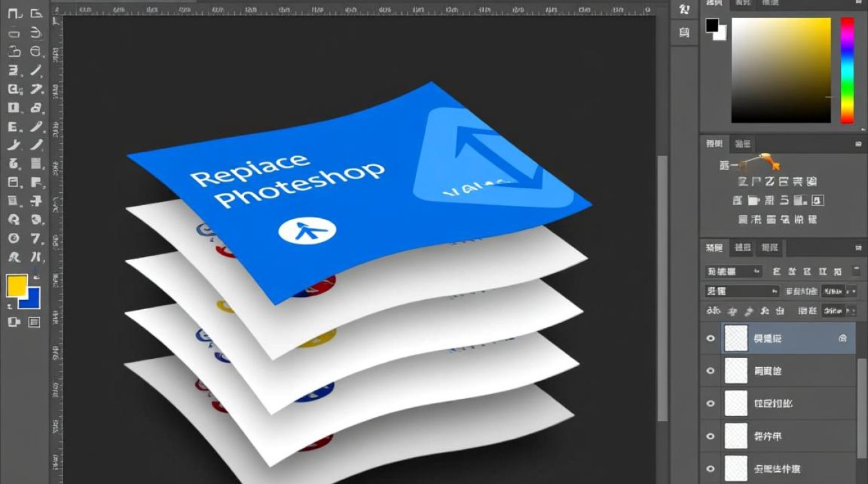Switch to the first tab of the adjustments panel group

click(714, 144)
